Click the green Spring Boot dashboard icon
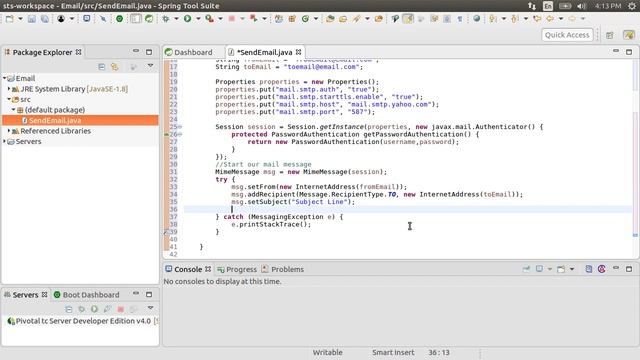 coord(120,19)
